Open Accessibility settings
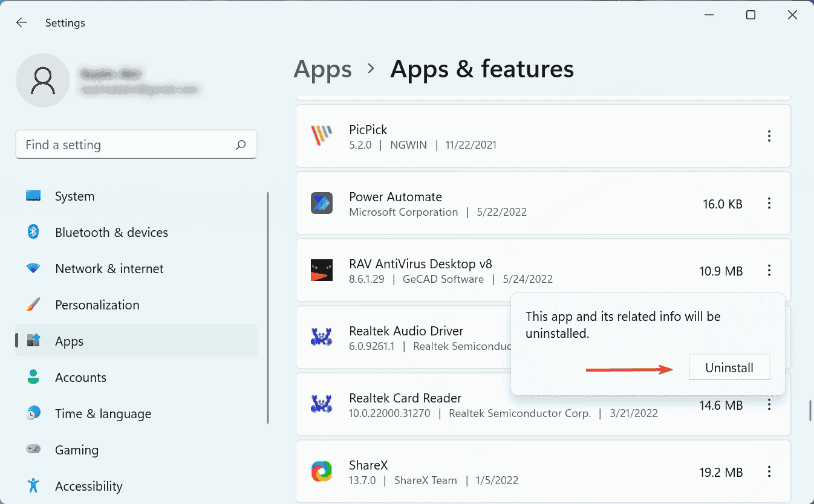 tap(136, 486)
